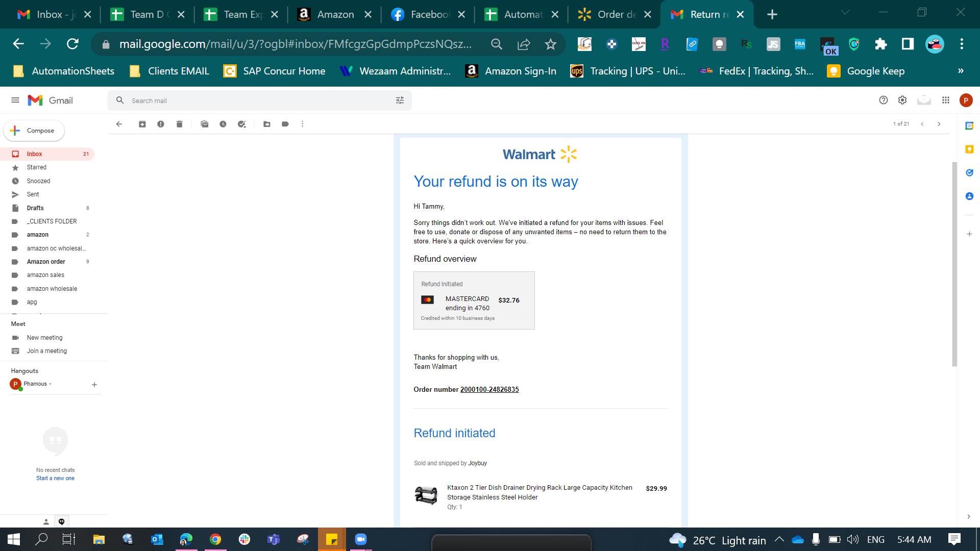This screenshot has height=551, width=980.
Task: Open Gmail settings gear
Action: coord(902,101)
